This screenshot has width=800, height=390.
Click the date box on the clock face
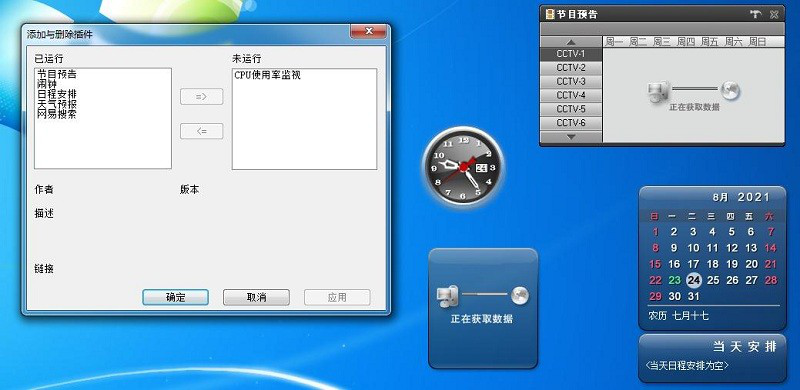point(482,167)
